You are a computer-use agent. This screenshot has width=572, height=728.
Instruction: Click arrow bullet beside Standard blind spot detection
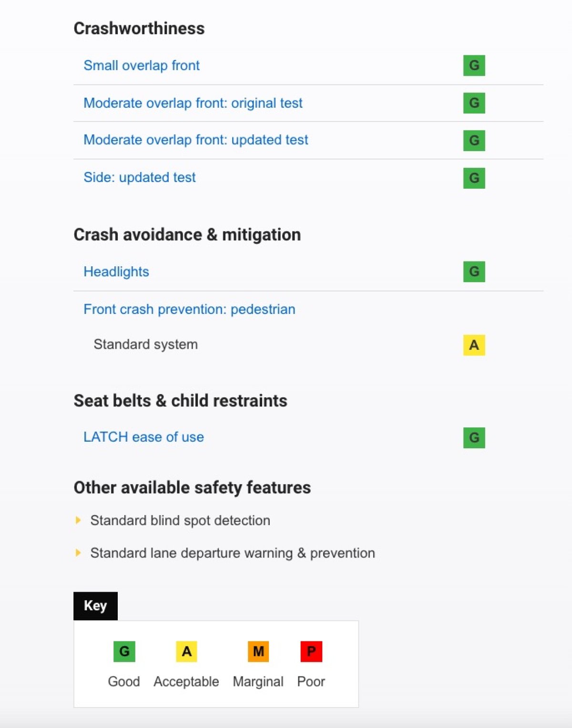pos(78,520)
